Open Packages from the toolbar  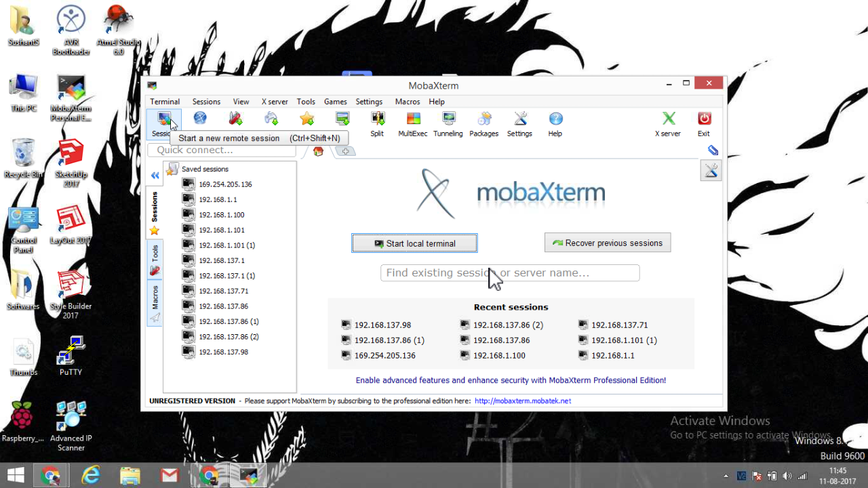(484, 124)
